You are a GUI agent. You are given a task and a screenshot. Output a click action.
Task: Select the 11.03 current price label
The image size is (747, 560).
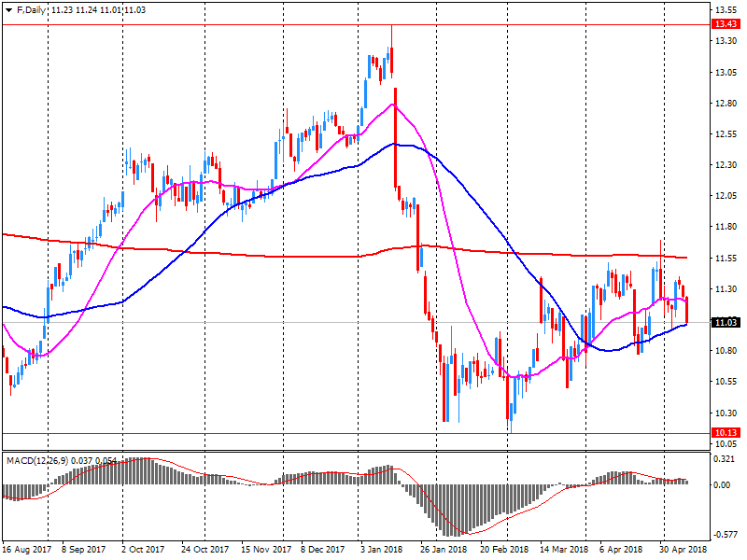(x=726, y=323)
